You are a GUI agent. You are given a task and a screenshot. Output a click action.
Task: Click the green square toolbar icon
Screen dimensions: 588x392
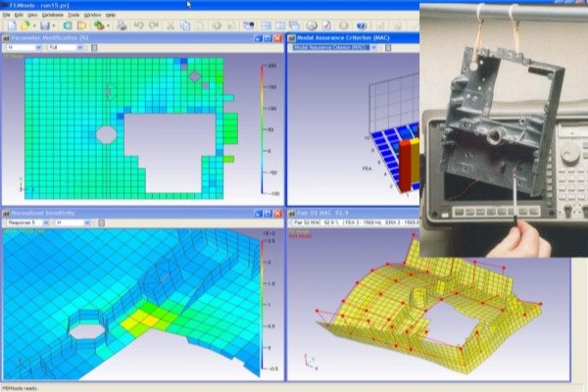pyautogui.click(x=68, y=25)
